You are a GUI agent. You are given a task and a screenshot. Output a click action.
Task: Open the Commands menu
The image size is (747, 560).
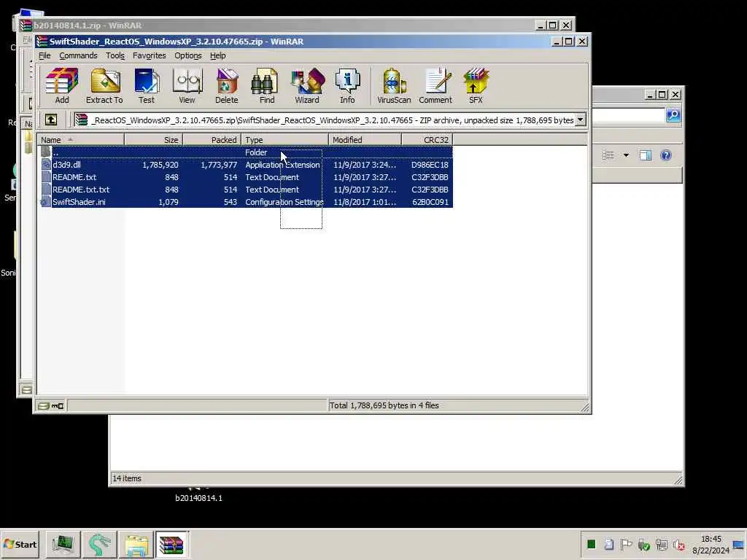(78, 55)
